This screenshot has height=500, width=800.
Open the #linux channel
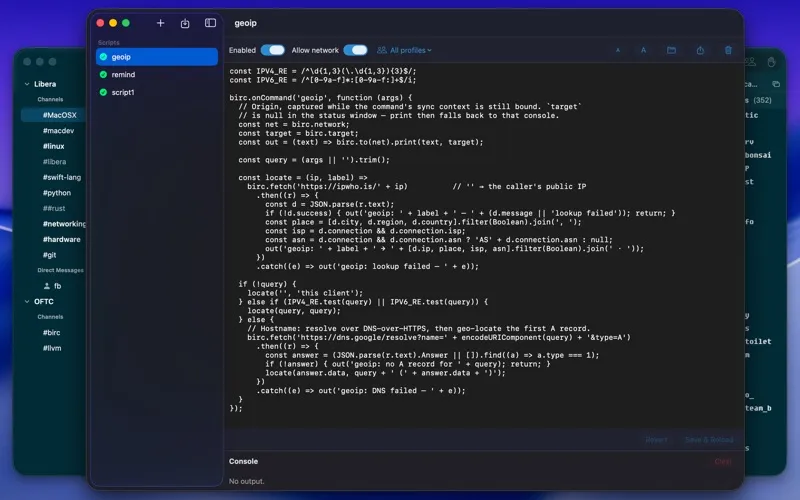pyautogui.click(x=54, y=146)
